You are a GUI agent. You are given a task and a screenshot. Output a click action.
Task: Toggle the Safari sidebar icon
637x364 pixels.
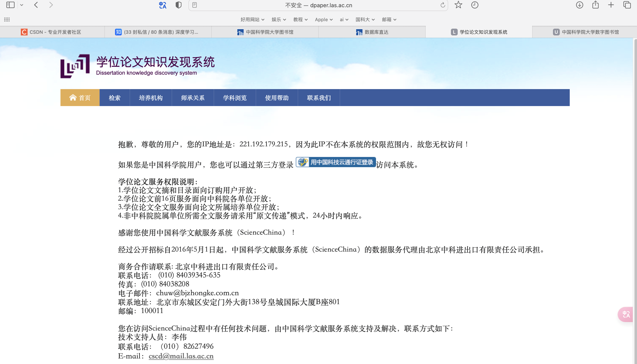pyautogui.click(x=10, y=5)
